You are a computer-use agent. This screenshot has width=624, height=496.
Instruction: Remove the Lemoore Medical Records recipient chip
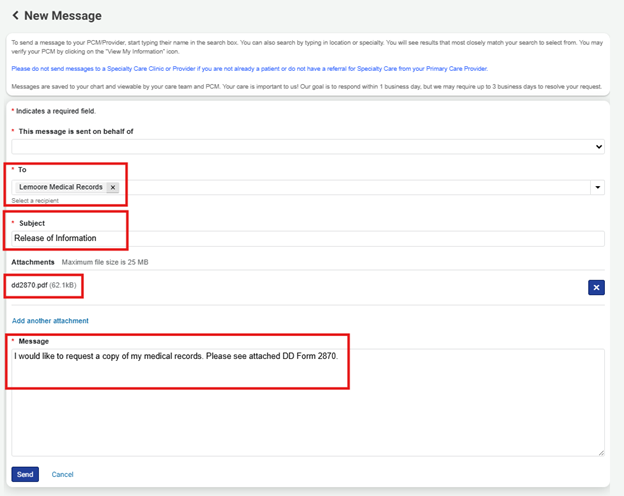coord(113,187)
